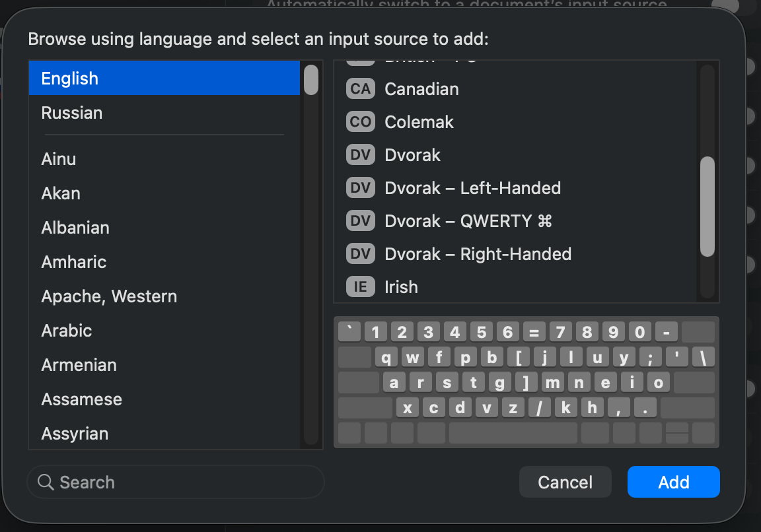This screenshot has width=761, height=532.
Task: Click the DV badge for Dvorak – QWERTY ⌘
Action: [x=360, y=221]
